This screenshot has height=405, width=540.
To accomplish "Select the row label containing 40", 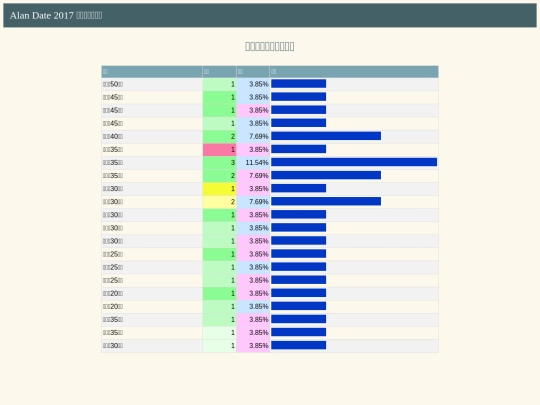I will coord(113,136).
